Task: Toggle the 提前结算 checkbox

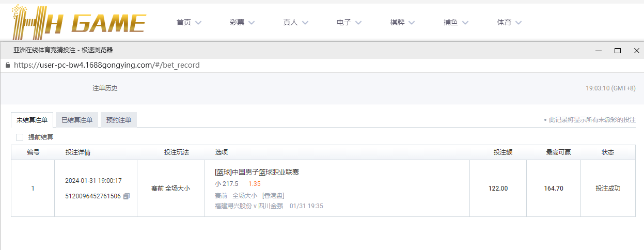Action: (x=20, y=137)
